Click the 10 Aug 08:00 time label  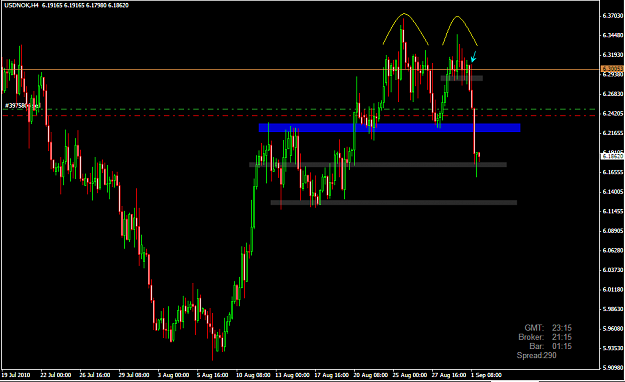[x=253, y=375]
